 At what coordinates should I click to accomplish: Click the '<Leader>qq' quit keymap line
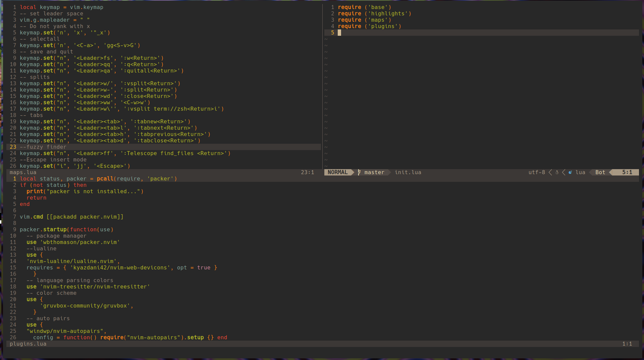91,65
